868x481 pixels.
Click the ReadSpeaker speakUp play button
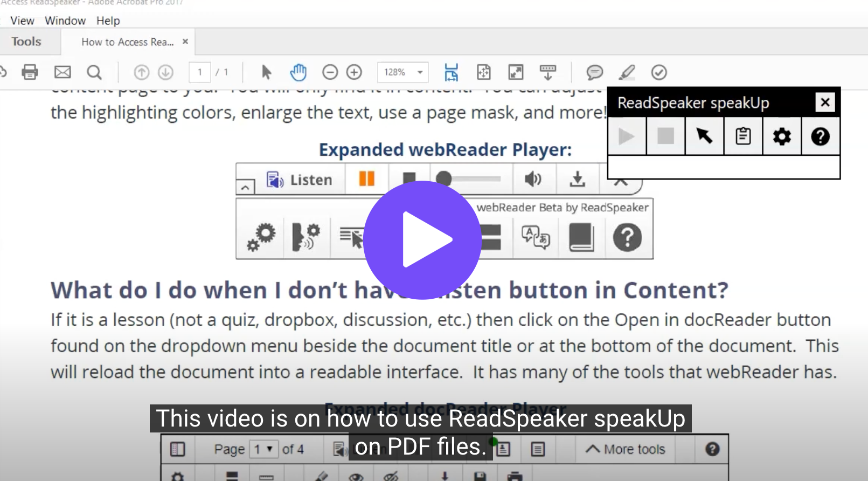[x=627, y=136]
